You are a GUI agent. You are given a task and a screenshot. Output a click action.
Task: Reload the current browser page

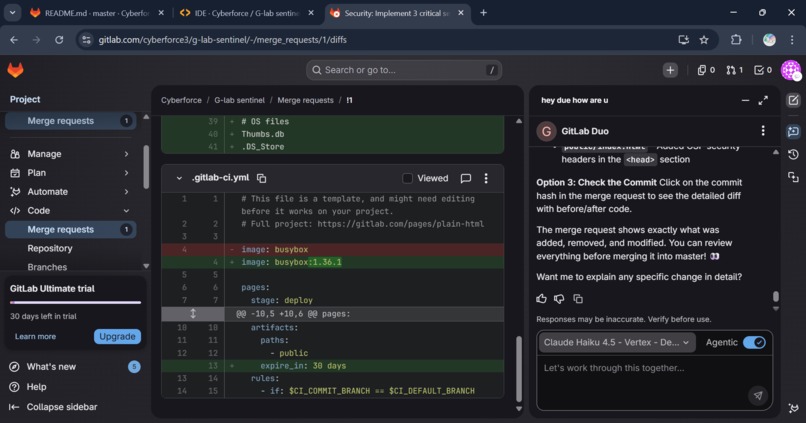(59, 40)
